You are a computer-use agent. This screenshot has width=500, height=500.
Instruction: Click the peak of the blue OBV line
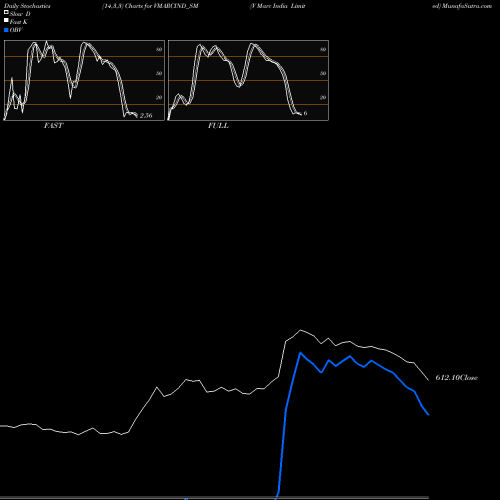300,352
